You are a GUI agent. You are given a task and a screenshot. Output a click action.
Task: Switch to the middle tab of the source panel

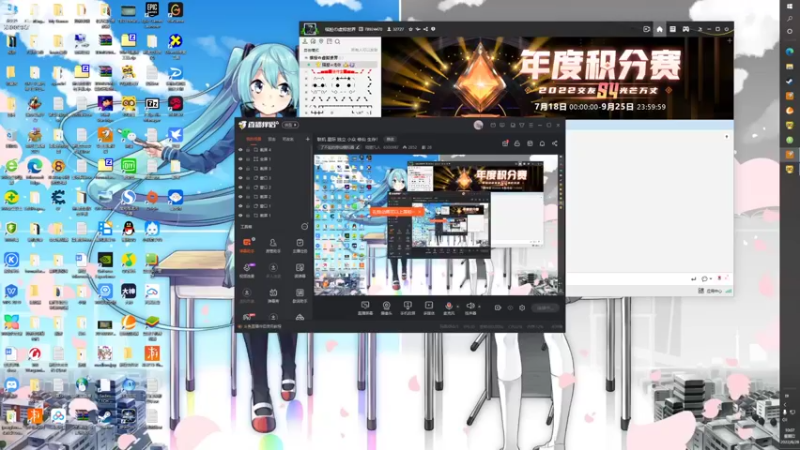click(x=272, y=139)
